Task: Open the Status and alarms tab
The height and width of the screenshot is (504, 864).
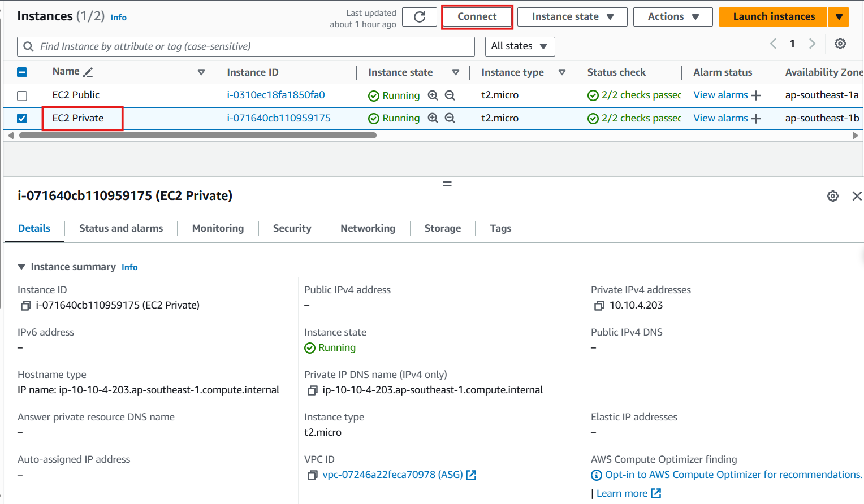Action: [x=121, y=228]
